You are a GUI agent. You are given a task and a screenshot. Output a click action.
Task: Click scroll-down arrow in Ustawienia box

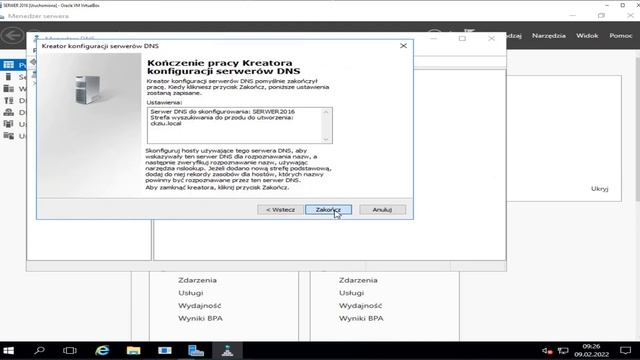[326, 139]
